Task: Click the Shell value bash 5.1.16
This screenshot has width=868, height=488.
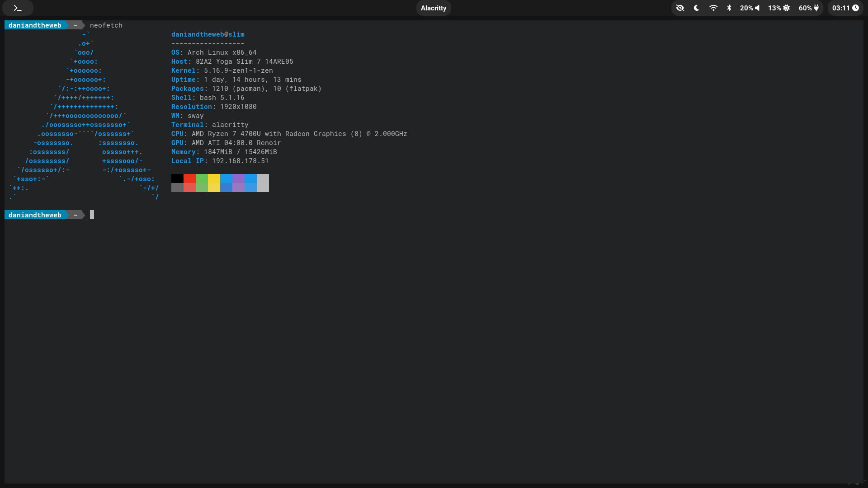Action: click(222, 98)
